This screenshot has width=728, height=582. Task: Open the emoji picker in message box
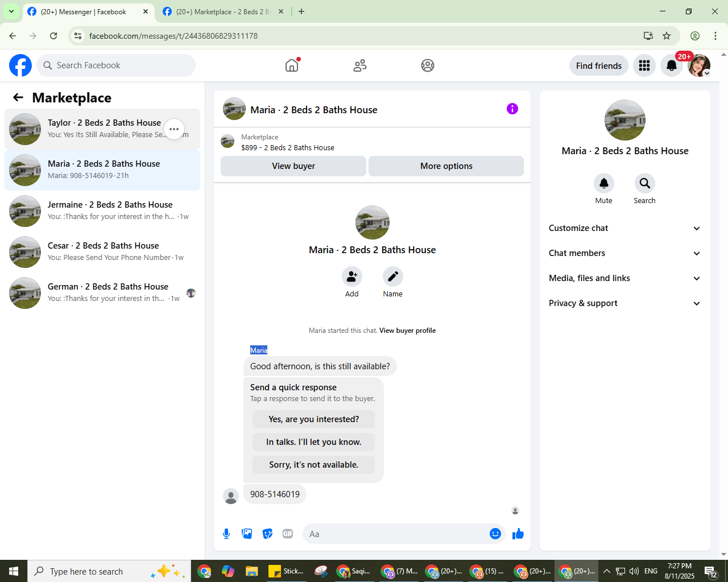tap(495, 534)
